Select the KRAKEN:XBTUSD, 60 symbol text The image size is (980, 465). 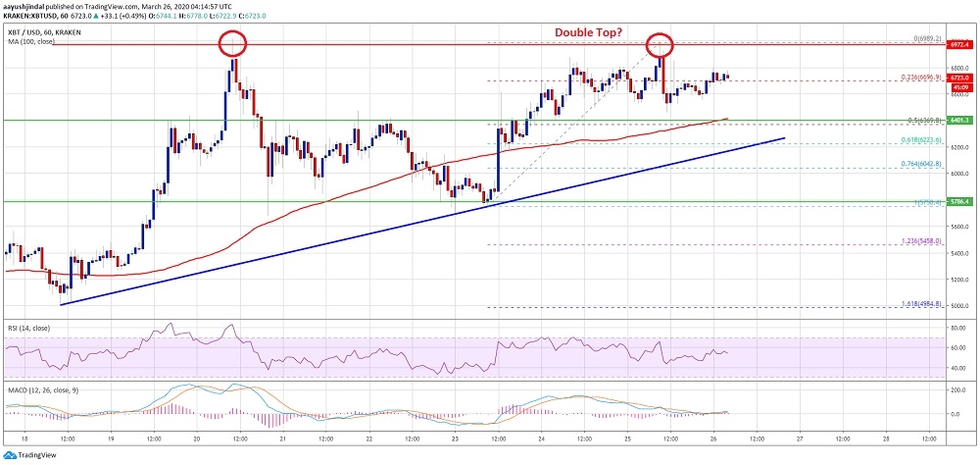[x=35, y=16]
